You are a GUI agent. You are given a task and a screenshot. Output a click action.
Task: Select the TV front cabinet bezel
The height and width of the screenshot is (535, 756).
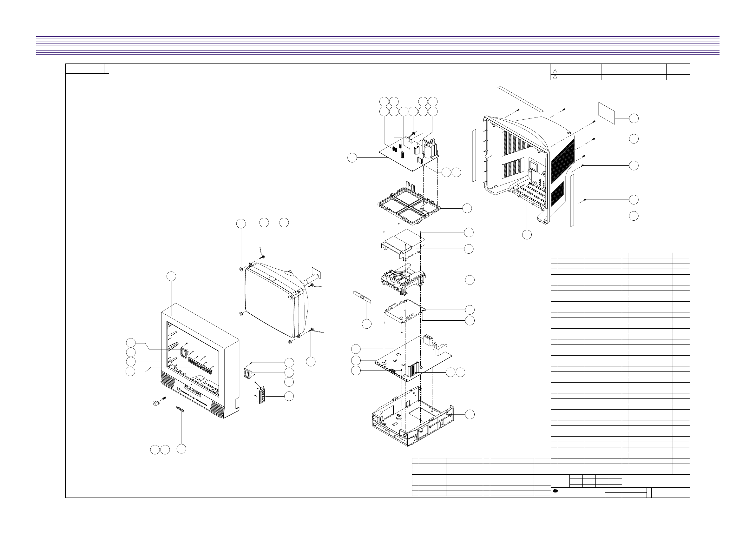click(x=200, y=361)
